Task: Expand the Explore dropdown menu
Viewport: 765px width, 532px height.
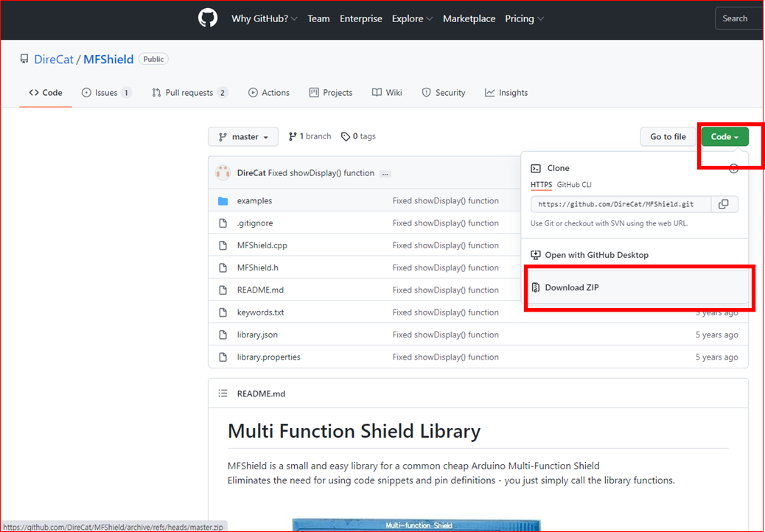Action: point(412,18)
